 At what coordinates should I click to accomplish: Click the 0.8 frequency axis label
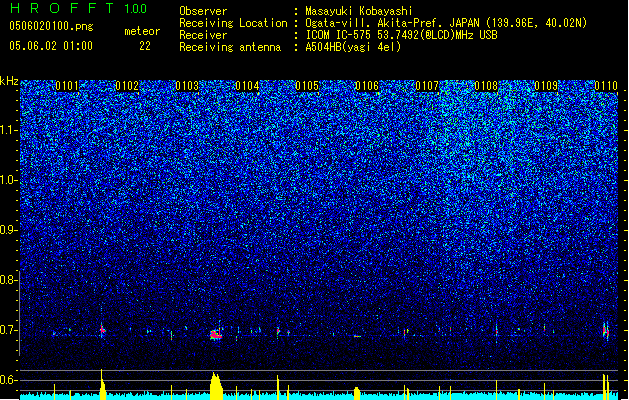pyautogui.click(x=8, y=280)
